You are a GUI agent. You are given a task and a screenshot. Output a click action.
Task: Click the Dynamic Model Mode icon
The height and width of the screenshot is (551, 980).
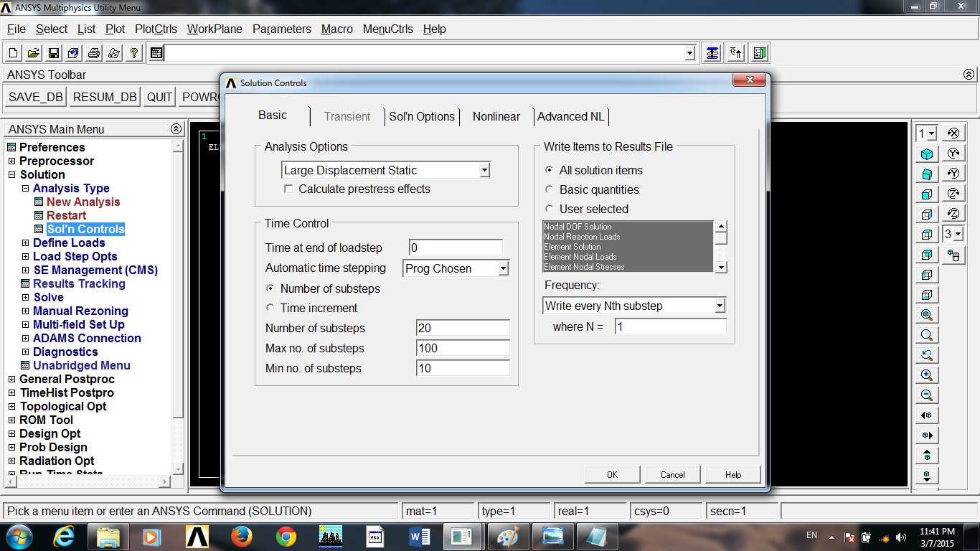[953, 255]
